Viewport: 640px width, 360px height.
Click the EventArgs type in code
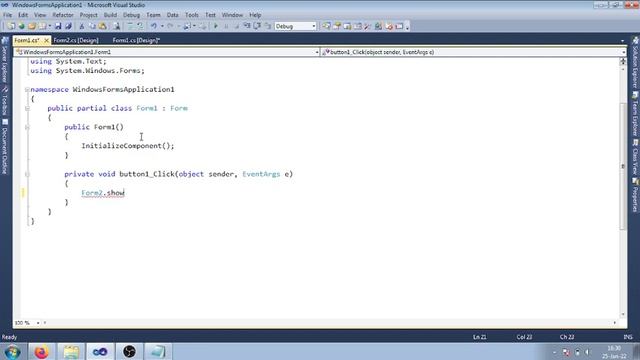point(261,174)
